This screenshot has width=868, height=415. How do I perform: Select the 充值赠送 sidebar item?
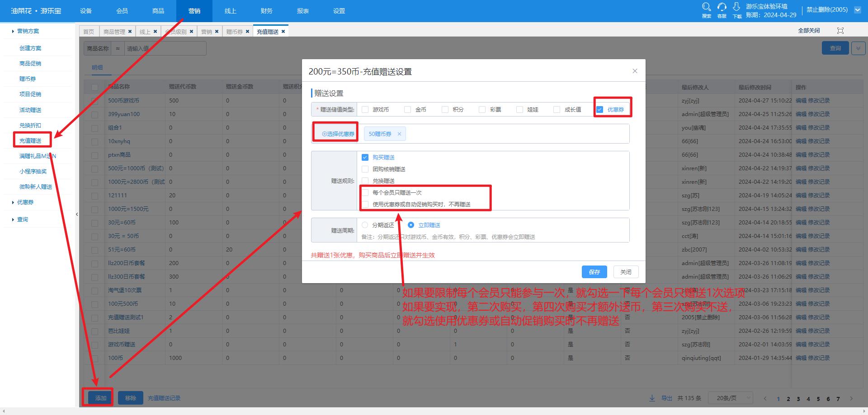coord(30,141)
